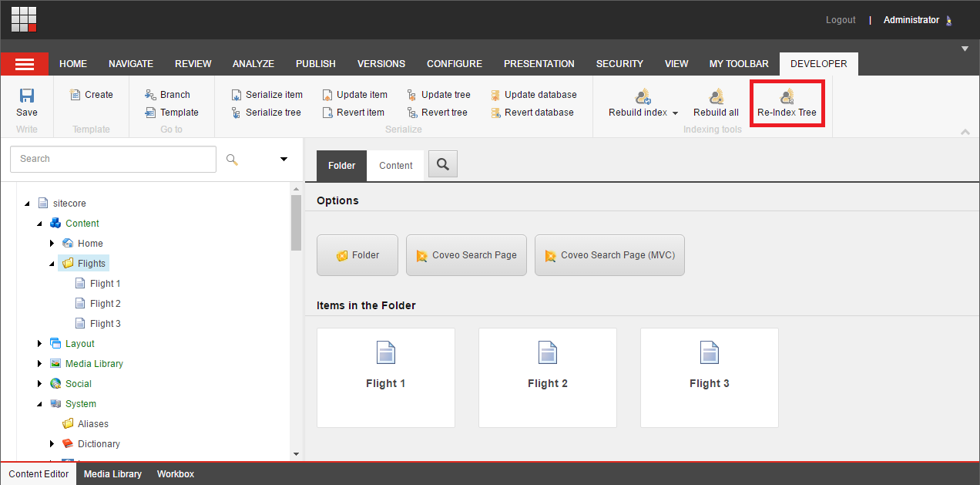Select the Revert tree tool
The width and height of the screenshot is (980, 485).
[x=438, y=112]
